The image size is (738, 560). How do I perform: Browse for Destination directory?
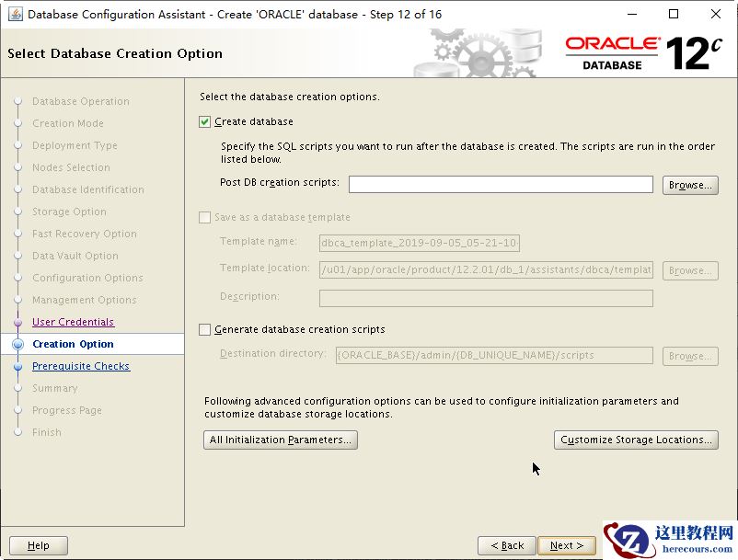tap(690, 356)
